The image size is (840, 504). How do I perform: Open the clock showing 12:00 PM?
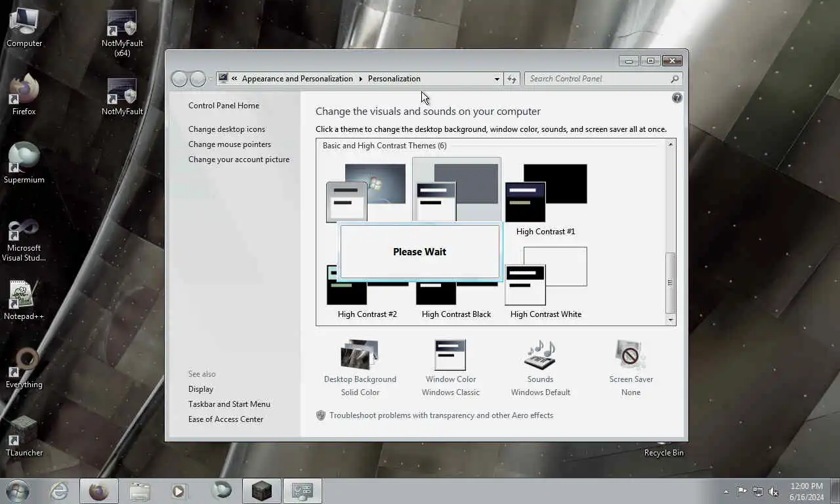pyautogui.click(x=807, y=492)
